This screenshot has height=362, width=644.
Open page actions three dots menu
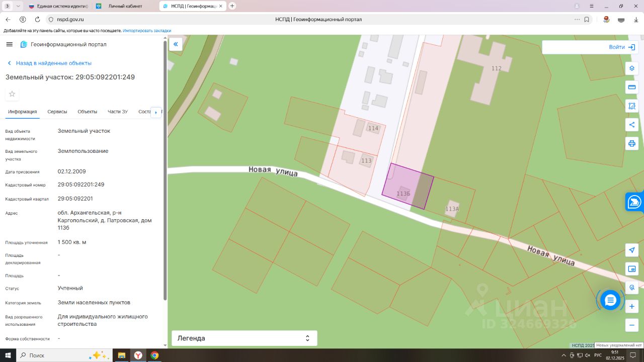click(577, 19)
